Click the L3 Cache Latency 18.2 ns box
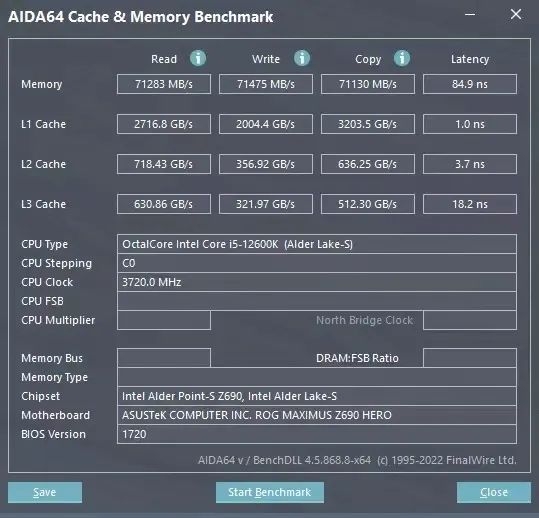The height and width of the screenshot is (518, 539). click(x=470, y=204)
